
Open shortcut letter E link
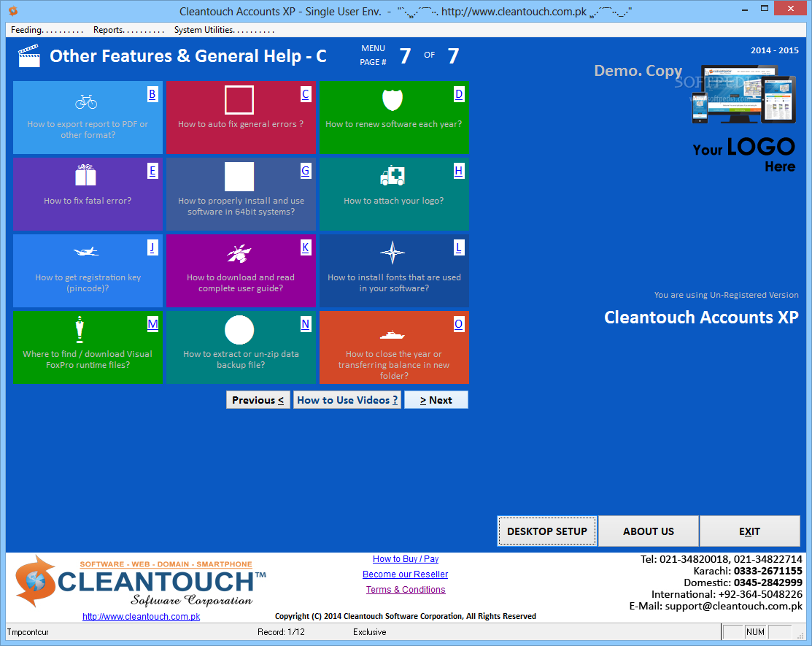(152, 171)
